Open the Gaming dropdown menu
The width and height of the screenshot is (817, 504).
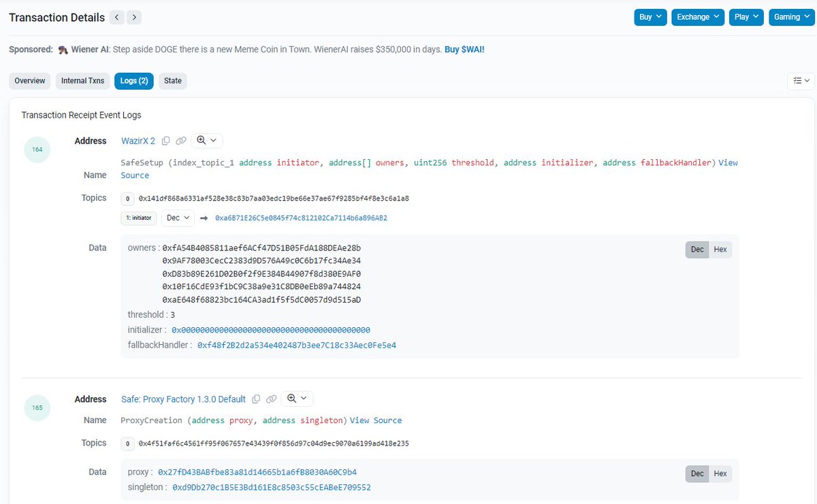791,16
